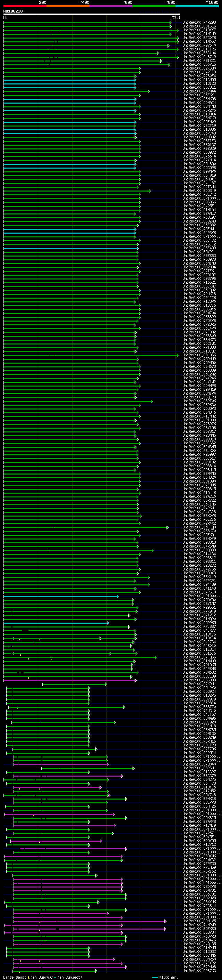The height and width of the screenshot is (980, 222).
Task: Select label UniRef100_A7K9U1
Action: [x=199, y=685]
